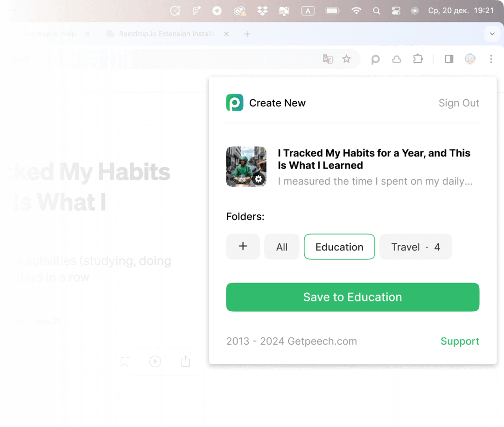Select the Education folder chip
The height and width of the screenshot is (427, 504).
tap(339, 247)
